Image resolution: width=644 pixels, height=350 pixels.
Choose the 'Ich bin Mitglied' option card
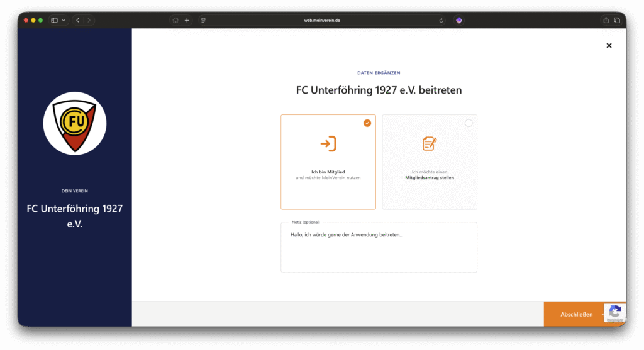[x=328, y=162]
